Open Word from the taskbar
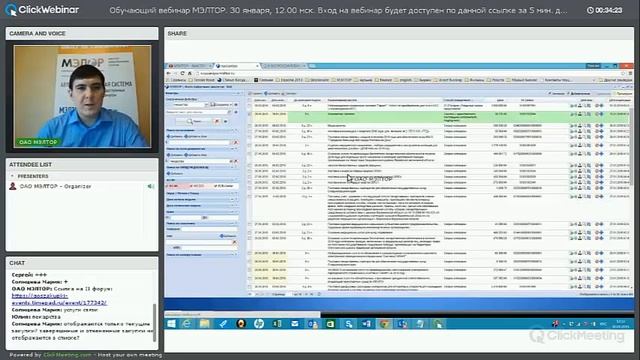Screen dimensions: 640x360 367,324
